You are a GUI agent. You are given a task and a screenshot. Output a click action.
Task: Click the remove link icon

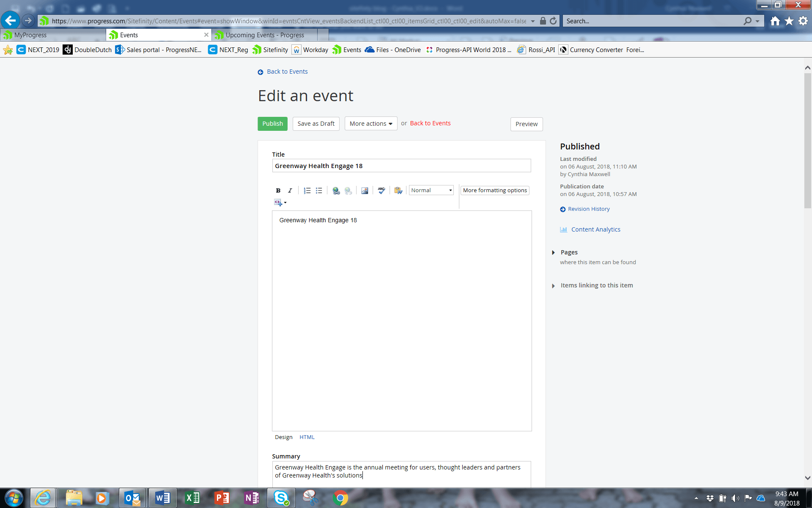[x=348, y=190]
